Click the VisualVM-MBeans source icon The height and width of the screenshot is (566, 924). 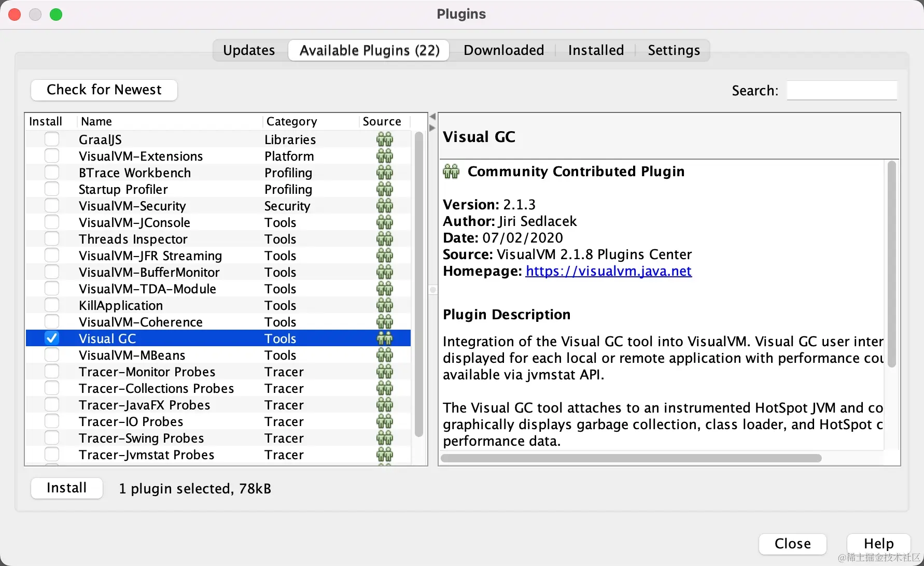point(385,355)
